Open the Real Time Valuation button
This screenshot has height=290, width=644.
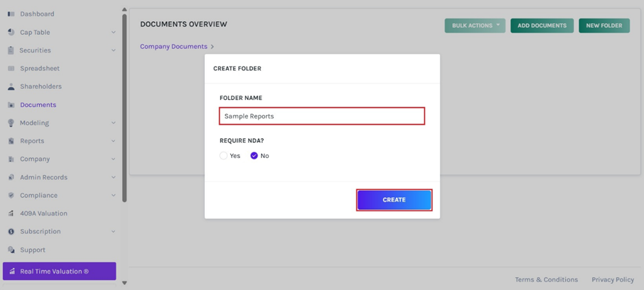point(59,271)
